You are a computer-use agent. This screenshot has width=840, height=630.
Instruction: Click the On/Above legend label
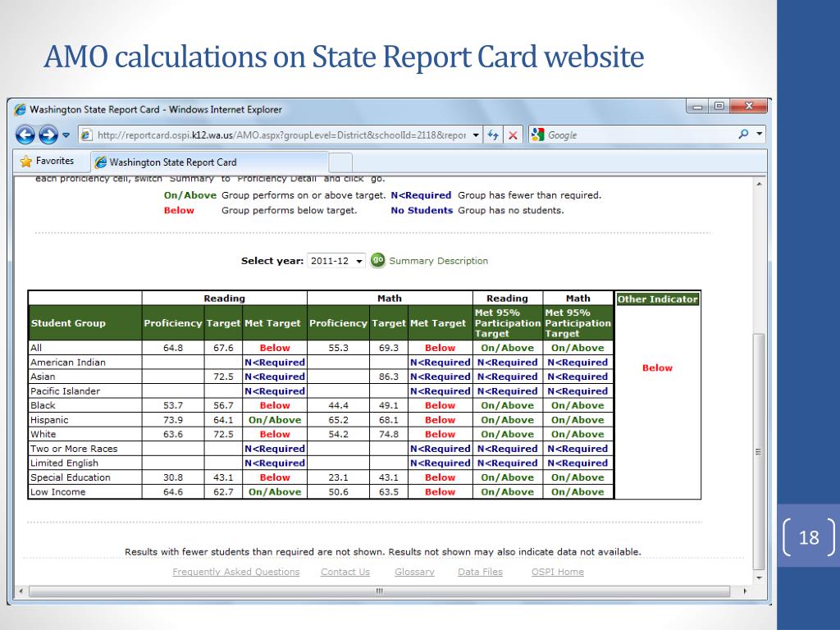(x=190, y=195)
